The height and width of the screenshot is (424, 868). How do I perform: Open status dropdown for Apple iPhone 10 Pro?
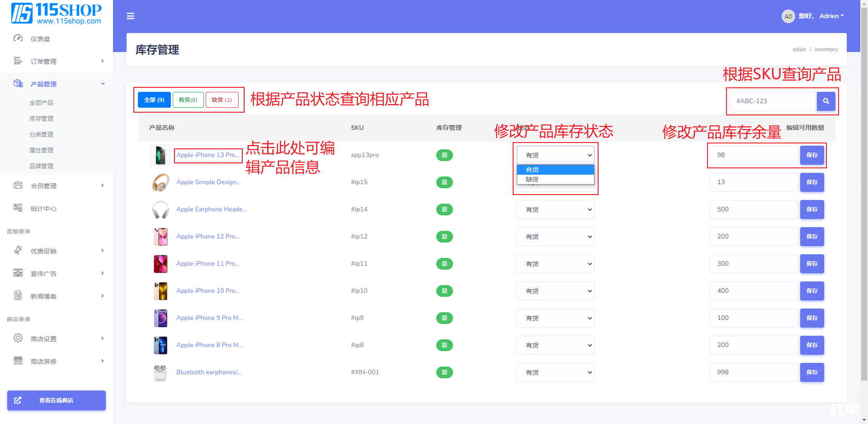click(x=555, y=291)
